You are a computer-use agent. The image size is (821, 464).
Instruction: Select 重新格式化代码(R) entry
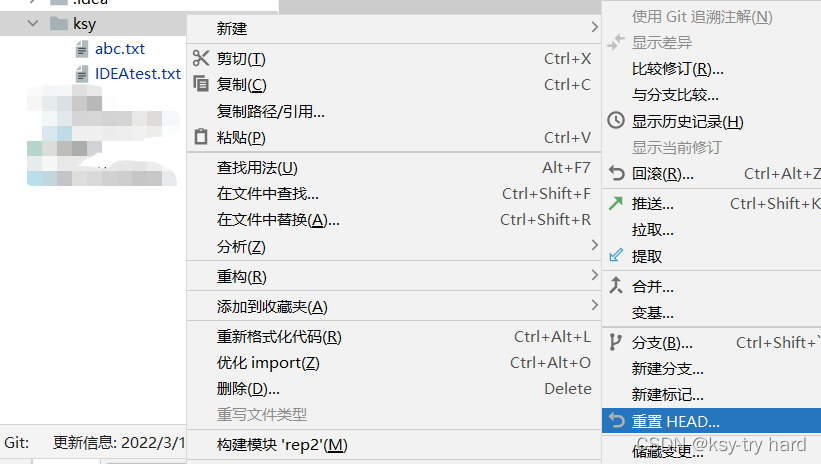click(x=394, y=336)
